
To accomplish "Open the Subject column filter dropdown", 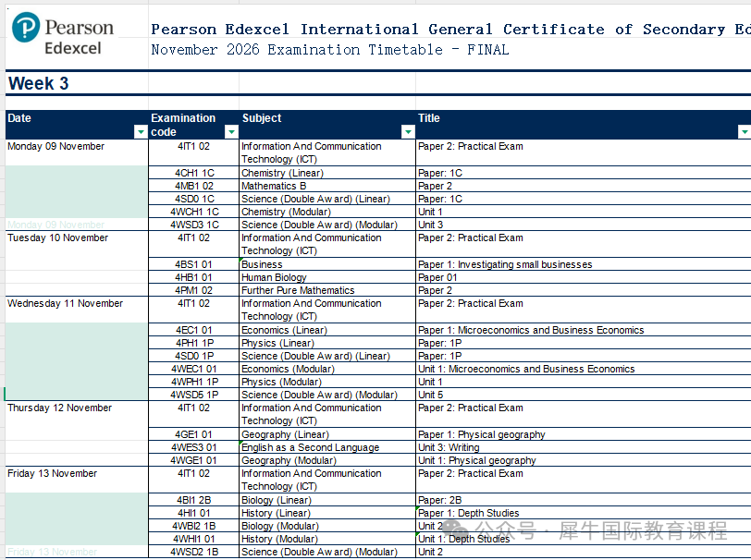I will point(408,131).
